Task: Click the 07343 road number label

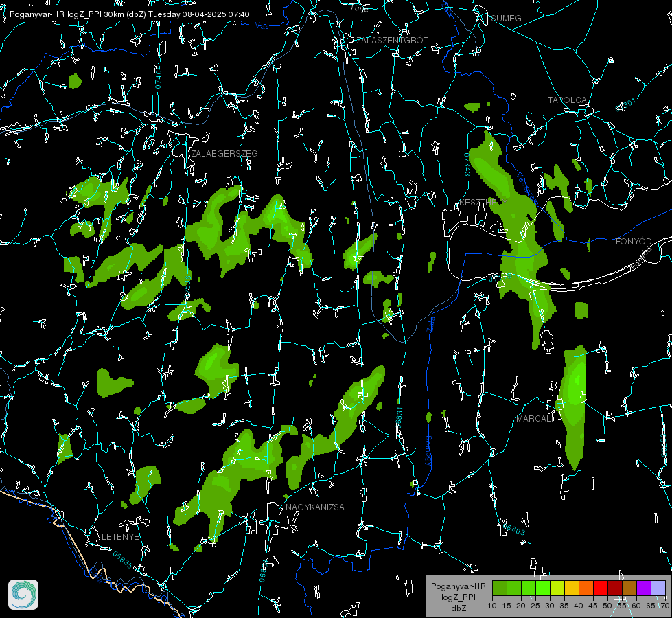Action: click(467, 165)
